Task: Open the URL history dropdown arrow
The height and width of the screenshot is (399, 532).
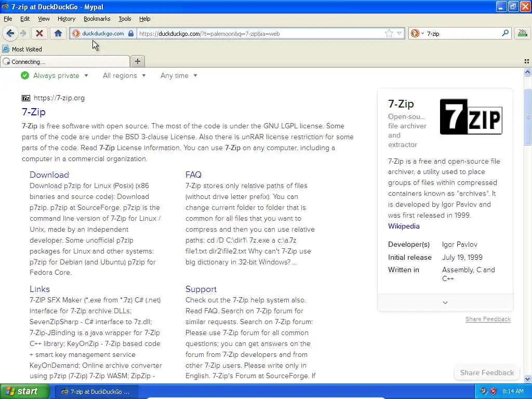Action: 400,33
